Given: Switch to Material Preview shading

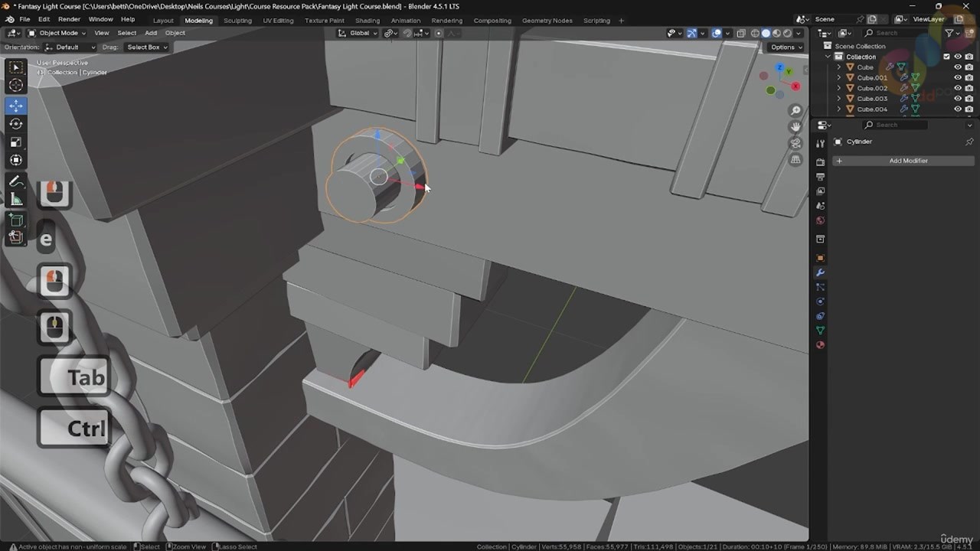Looking at the screenshot, I should (776, 33).
